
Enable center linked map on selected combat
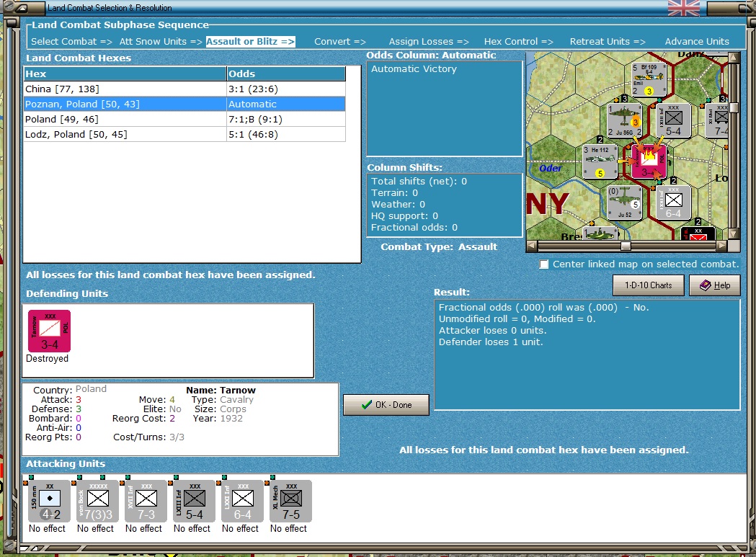pyautogui.click(x=544, y=264)
